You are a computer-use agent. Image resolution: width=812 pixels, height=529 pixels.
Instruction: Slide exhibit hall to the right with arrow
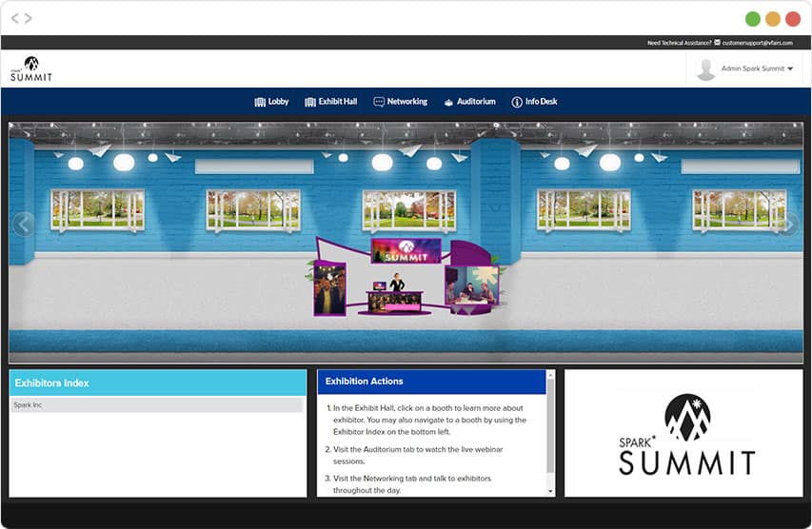click(x=789, y=225)
